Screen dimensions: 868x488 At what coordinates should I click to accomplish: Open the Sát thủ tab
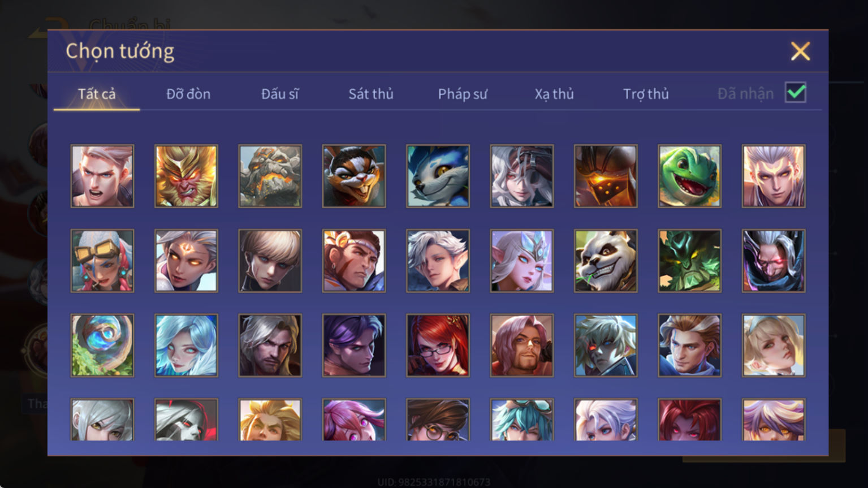[x=371, y=94]
